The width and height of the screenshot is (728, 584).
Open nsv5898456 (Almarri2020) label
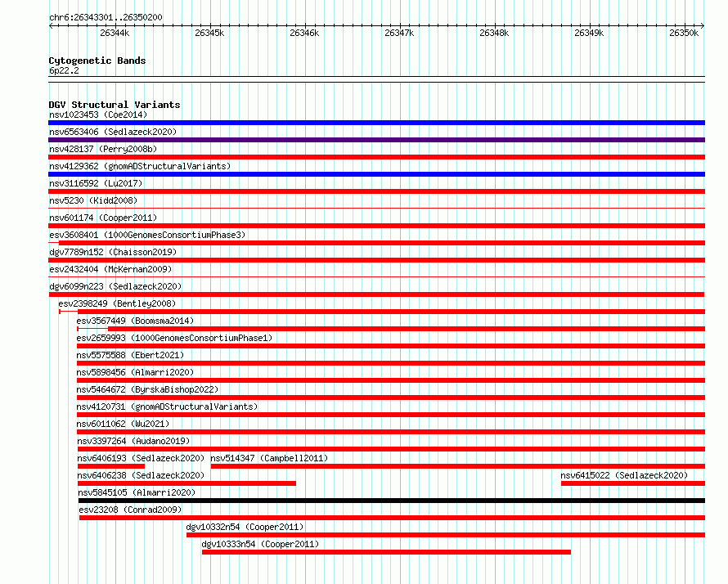tap(135, 372)
